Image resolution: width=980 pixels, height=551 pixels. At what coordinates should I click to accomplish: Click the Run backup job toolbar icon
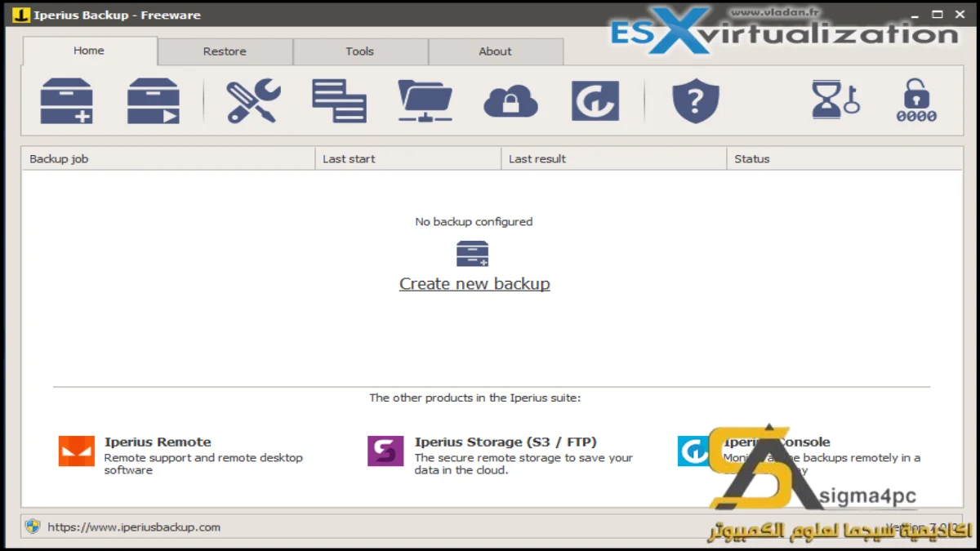point(153,101)
